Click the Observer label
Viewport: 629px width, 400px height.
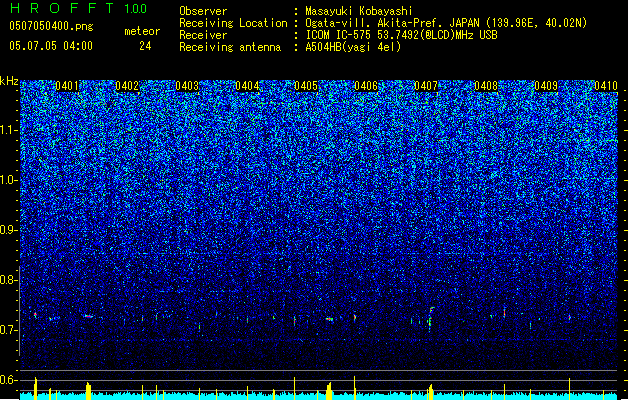click(203, 11)
